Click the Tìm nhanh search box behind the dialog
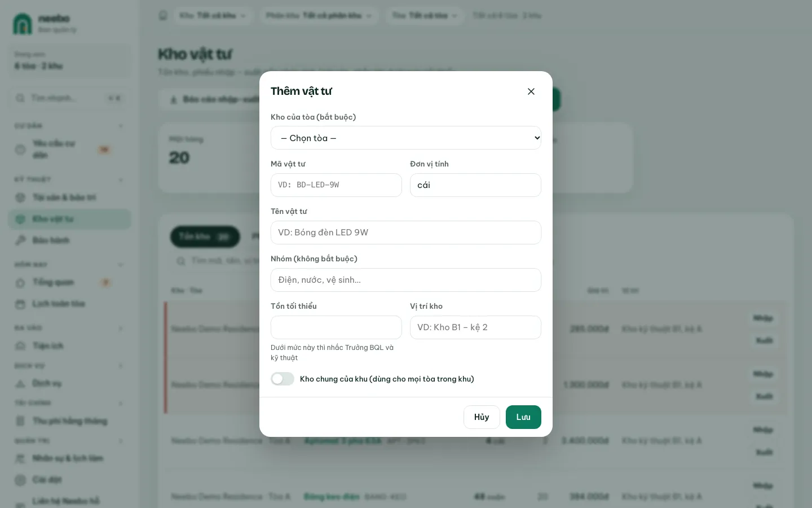Image resolution: width=812 pixels, height=508 pixels. [x=69, y=98]
